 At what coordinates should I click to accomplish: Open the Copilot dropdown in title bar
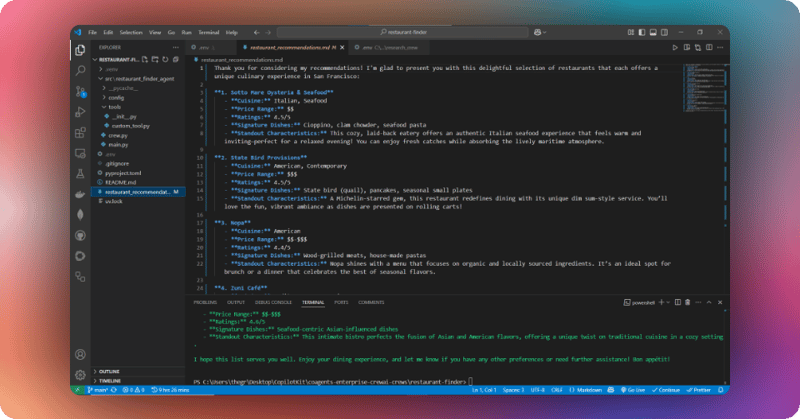click(x=540, y=32)
